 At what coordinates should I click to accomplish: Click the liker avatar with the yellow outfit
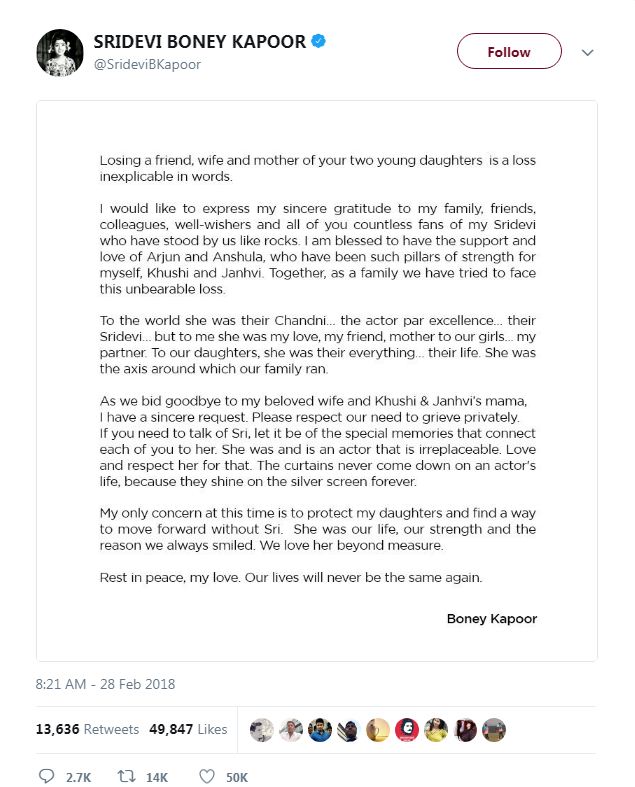[435, 730]
